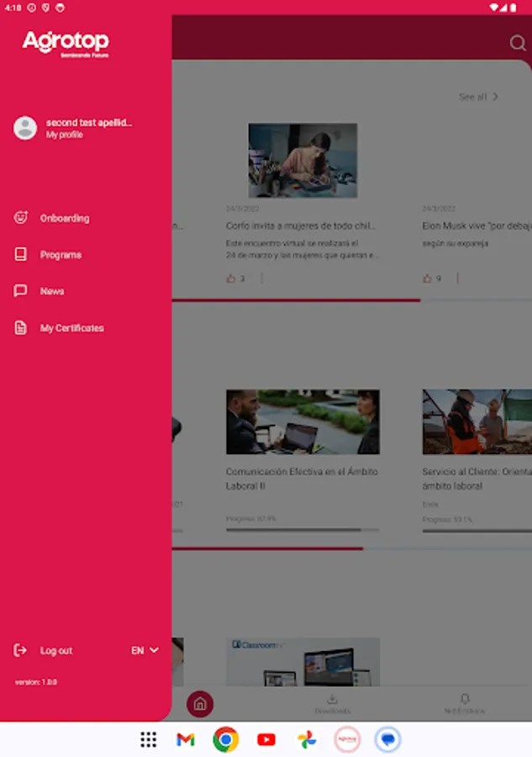532x757 pixels.
Task: Open the Corfo invita a mujeres headline
Action: [x=301, y=225]
